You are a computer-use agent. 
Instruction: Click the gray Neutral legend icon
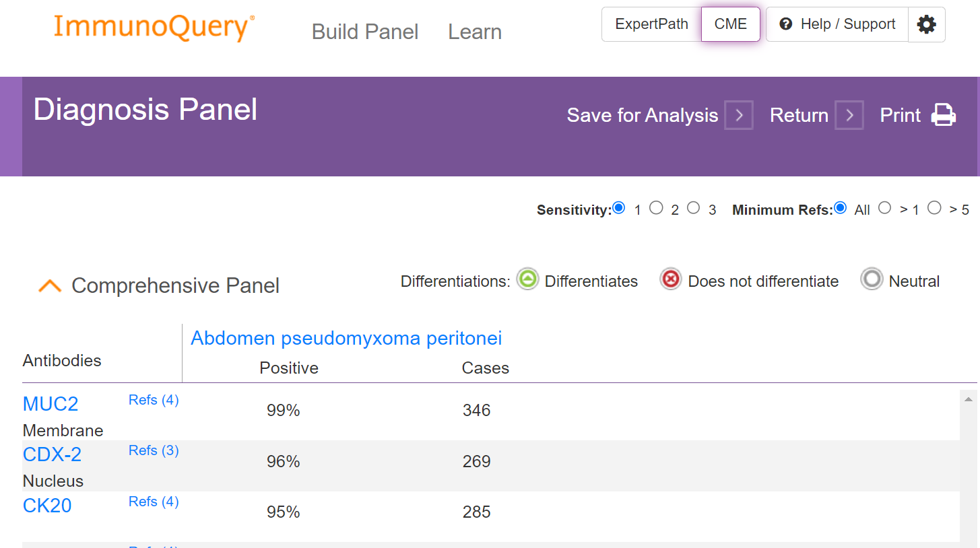click(872, 279)
